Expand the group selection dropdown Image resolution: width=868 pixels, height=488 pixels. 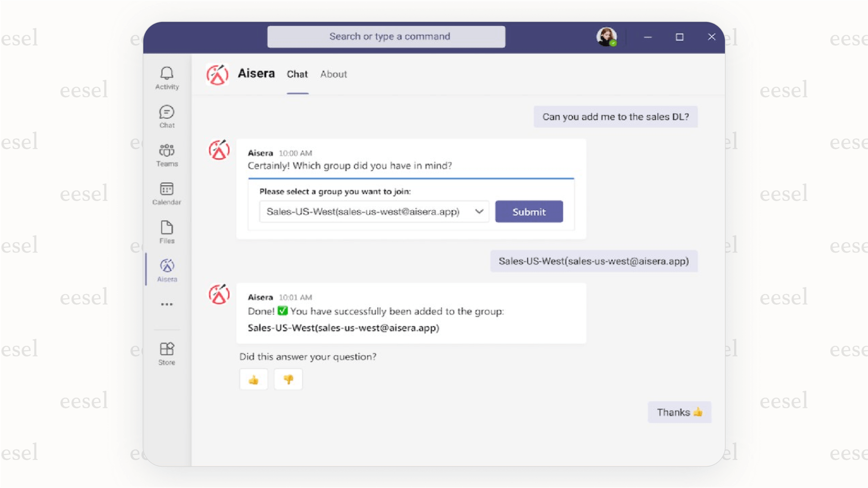click(x=479, y=211)
